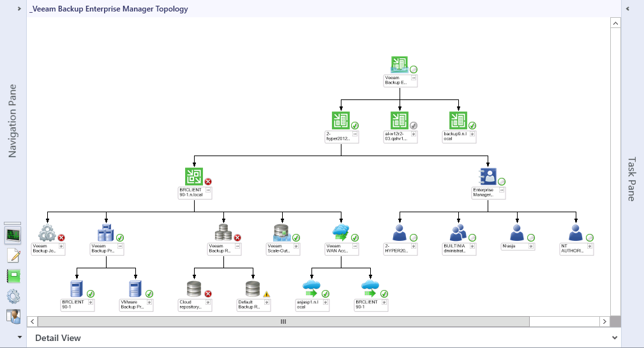Click the Task Pane vertical label
The image size is (644, 348).
pos(632,179)
